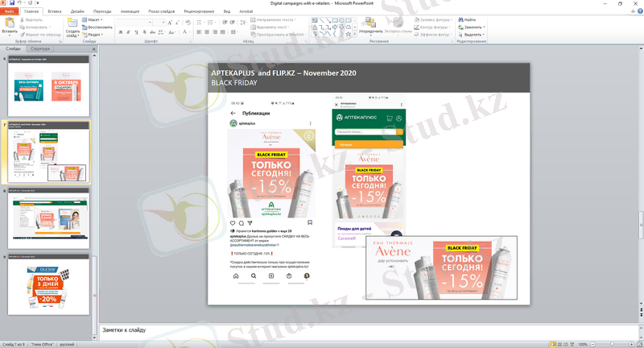Open the Layout (Макет) dropdown
The width and height of the screenshot is (644, 348).
(92, 19)
